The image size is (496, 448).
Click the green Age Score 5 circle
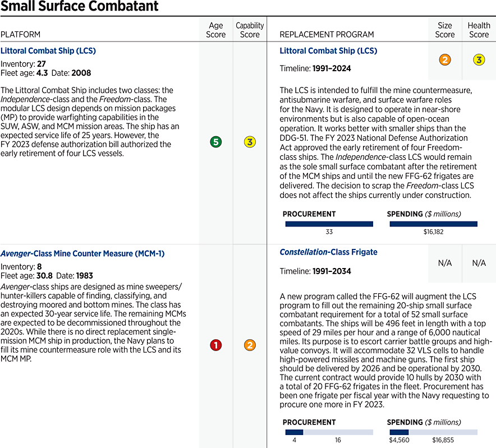coord(215,142)
